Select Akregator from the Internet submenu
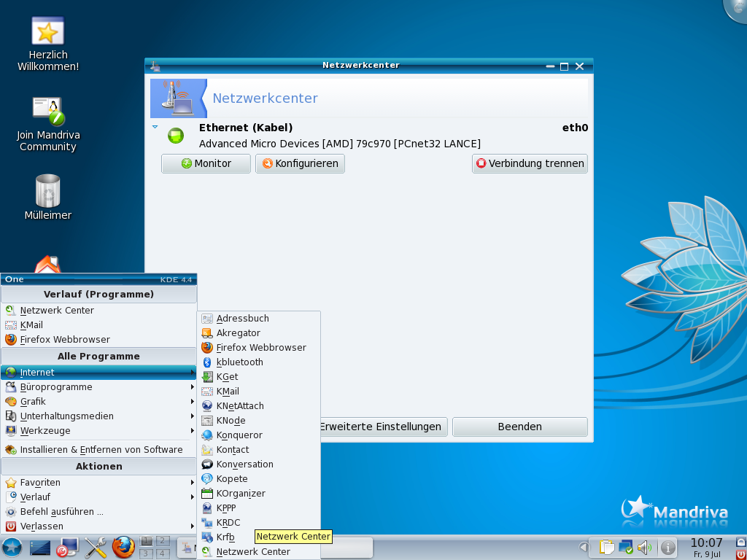The image size is (747, 560). click(x=238, y=333)
